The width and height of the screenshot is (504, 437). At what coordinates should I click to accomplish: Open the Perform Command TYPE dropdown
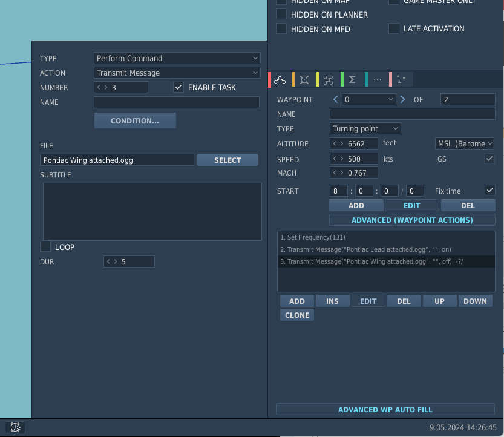(x=177, y=58)
